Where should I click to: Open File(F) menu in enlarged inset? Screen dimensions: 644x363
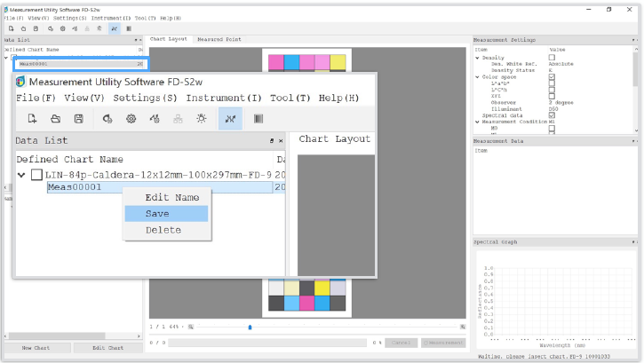point(36,98)
